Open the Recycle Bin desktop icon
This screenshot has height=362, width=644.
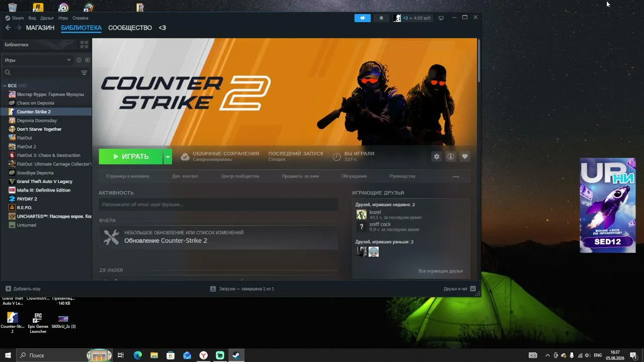coord(13,7)
